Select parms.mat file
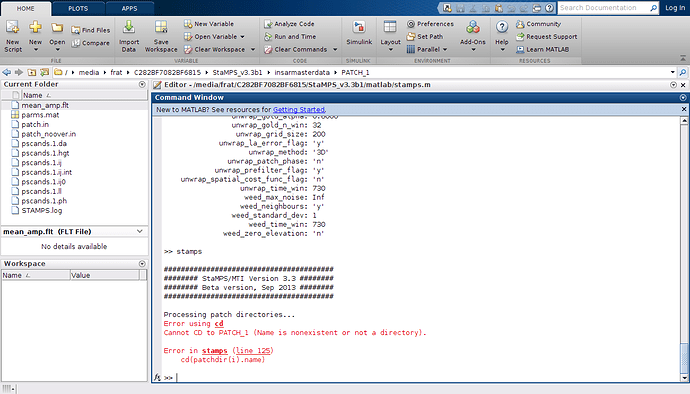The image size is (690, 394). click(40, 115)
